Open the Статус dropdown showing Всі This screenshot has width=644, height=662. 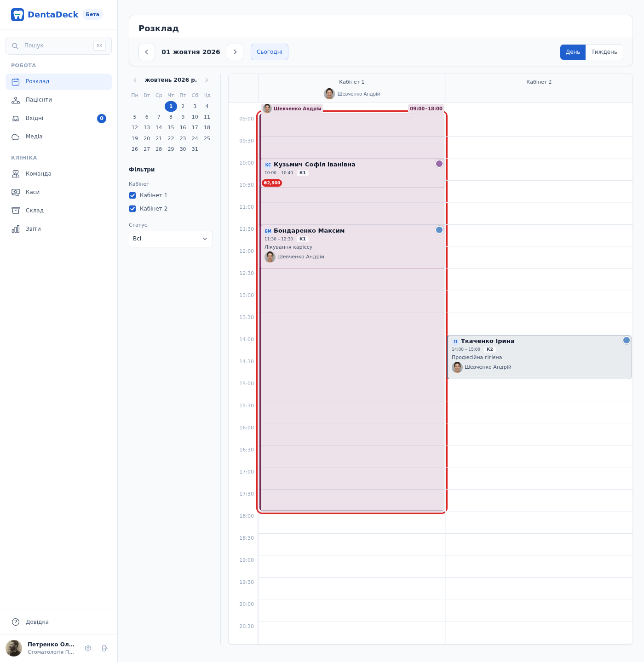pos(171,239)
